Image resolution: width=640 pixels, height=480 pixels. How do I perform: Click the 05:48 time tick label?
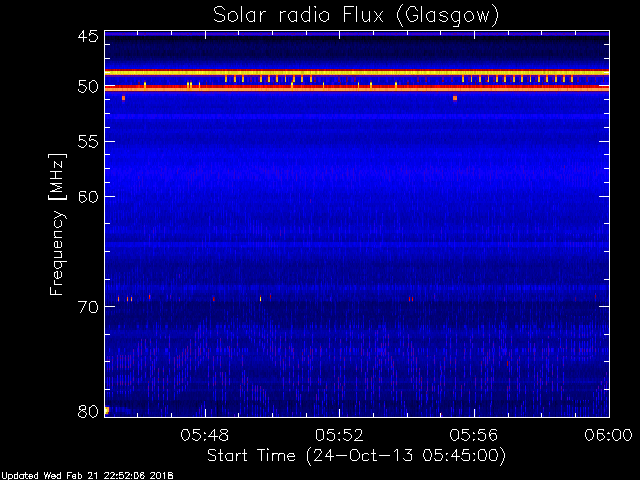pyautogui.click(x=205, y=435)
